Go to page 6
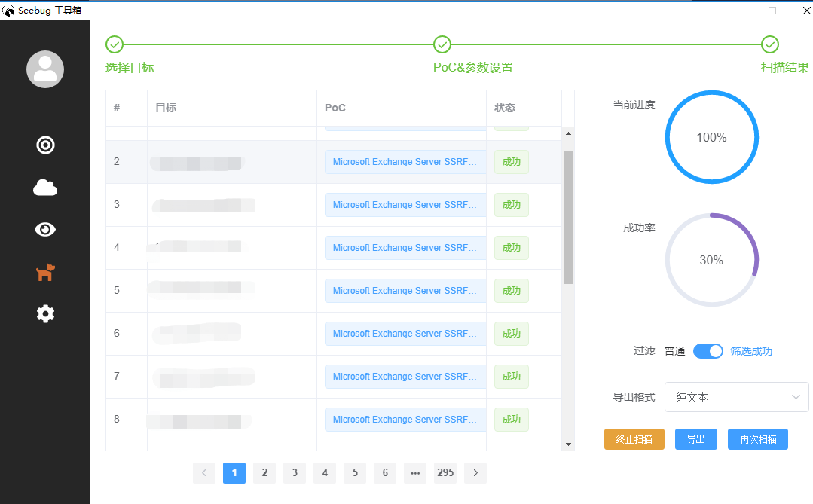813x504 pixels. pyautogui.click(x=385, y=473)
